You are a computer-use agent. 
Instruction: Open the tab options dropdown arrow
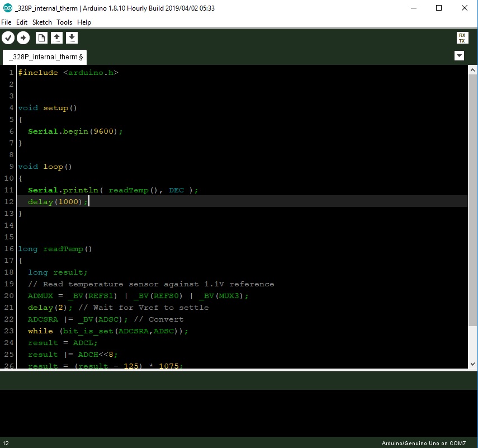click(x=459, y=56)
